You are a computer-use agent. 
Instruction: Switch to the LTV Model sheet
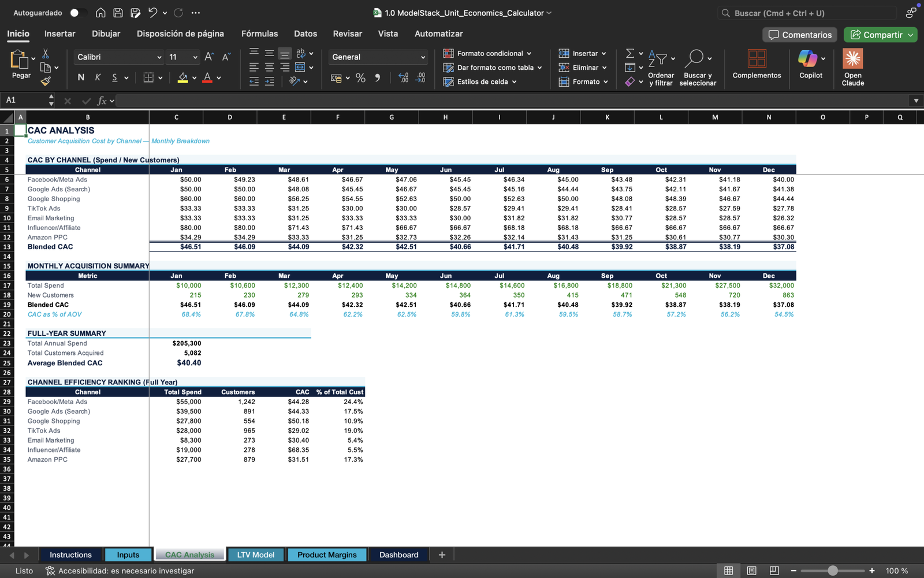255,555
